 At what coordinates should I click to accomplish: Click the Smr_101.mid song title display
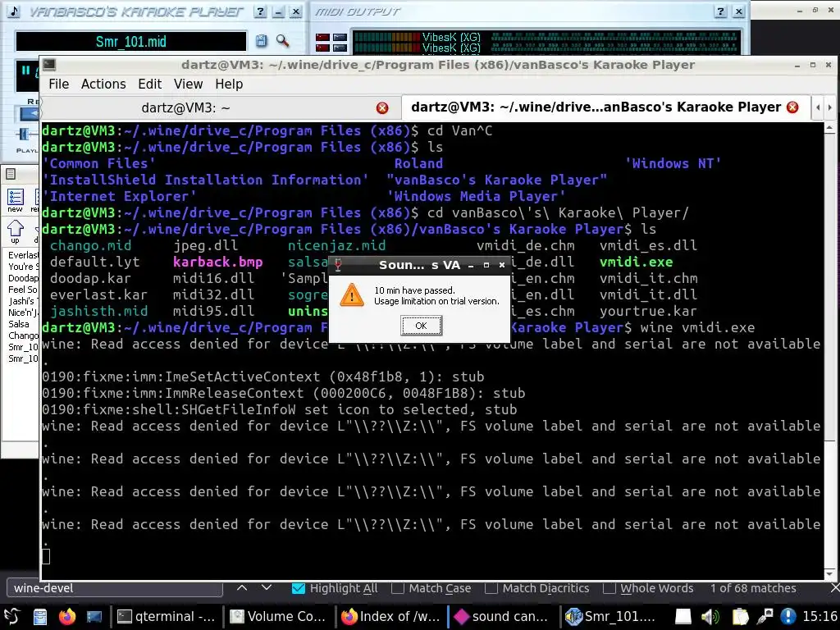click(x=131, y=41)
